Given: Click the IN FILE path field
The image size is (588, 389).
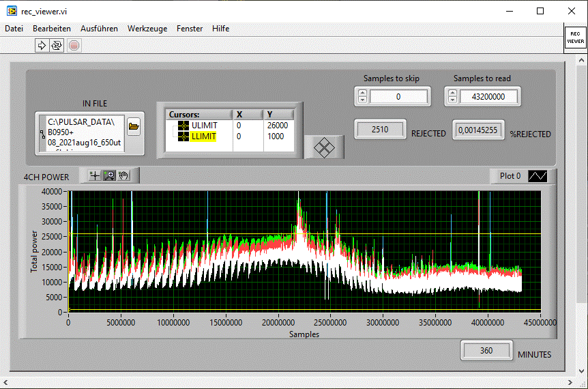Looking at the screenshot, I should [85, 132].
